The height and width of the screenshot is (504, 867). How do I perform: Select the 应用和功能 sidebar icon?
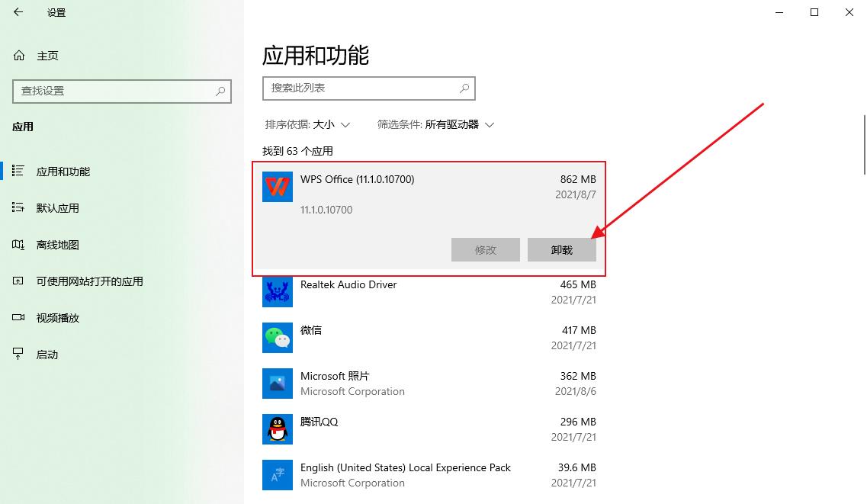[17, 171]
